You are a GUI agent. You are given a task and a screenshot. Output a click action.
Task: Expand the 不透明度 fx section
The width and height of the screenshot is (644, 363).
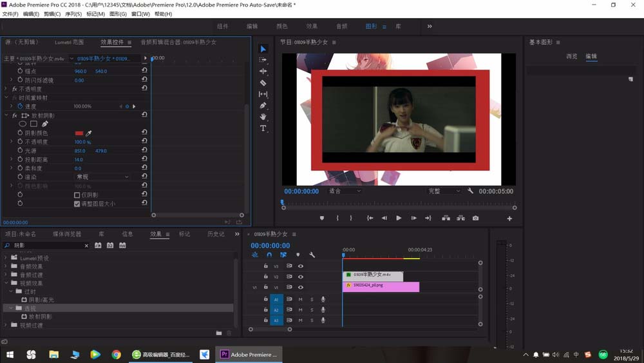6,88
